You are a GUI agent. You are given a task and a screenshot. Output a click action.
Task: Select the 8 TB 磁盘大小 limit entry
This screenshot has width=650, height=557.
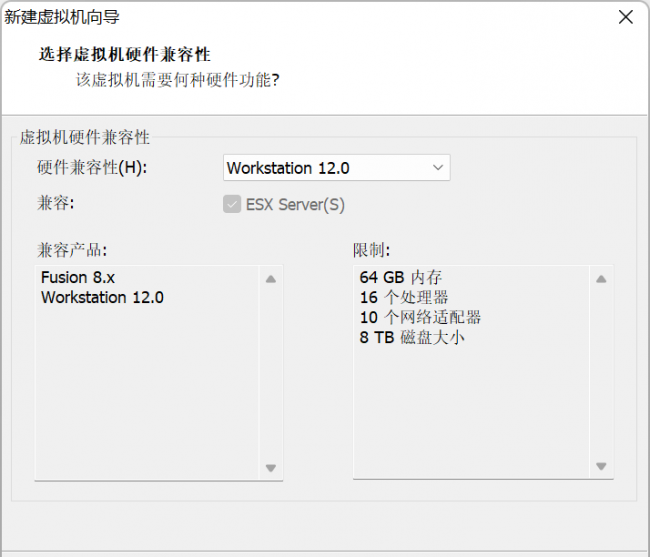coord(412,337)
